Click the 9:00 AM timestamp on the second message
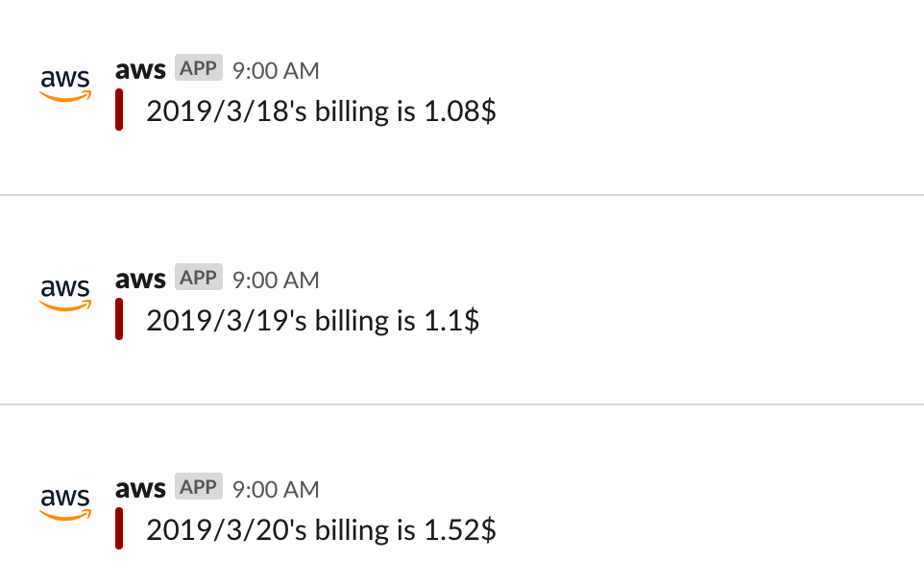924x586 pixels. click(276, 280)
